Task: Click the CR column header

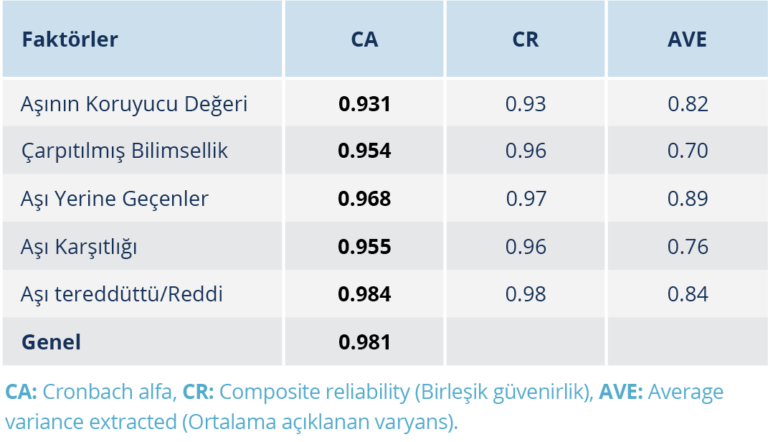Action: [526, 41]
